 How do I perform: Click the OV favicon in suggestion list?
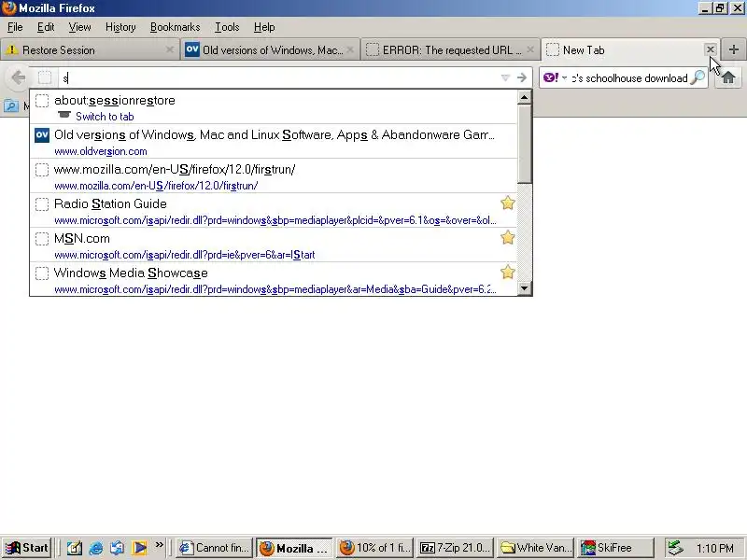(42, 135)
